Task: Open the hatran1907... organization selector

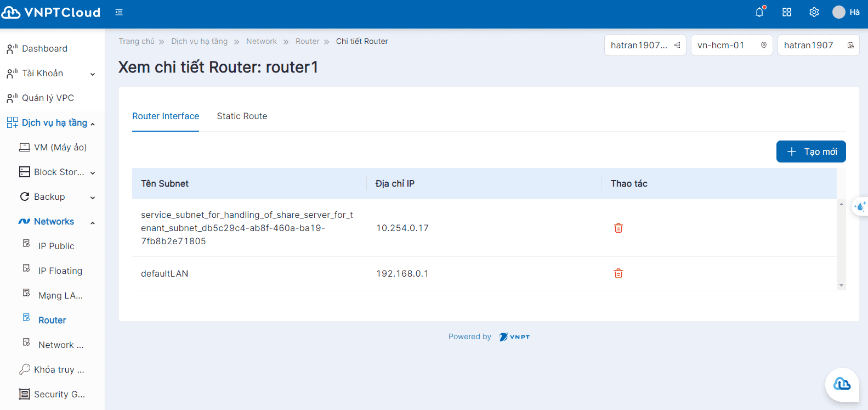Action: click(x=645, y=45)
